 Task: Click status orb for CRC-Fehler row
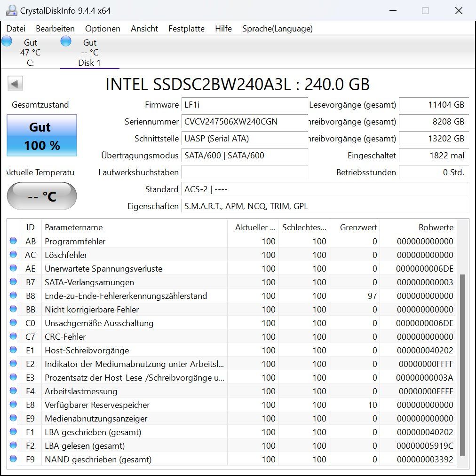coord(13,336)
